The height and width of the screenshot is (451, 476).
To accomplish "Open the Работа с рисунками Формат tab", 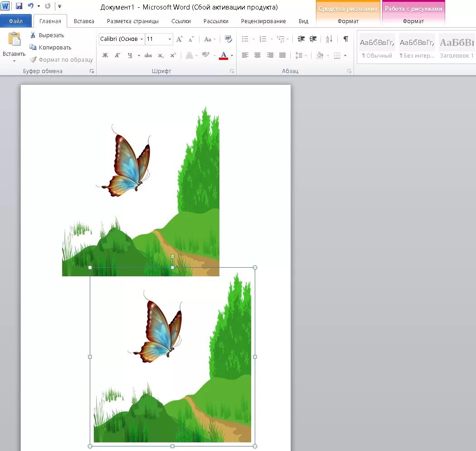I will tap(413, 21).
